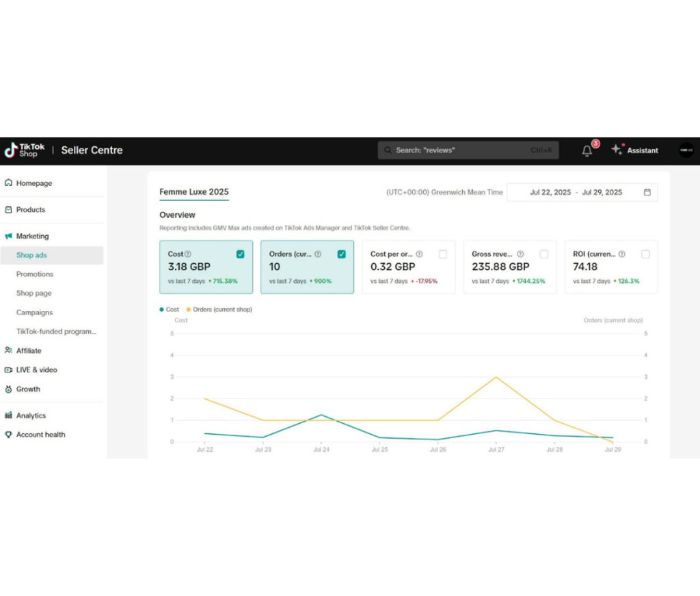Image resolution: width=700 pixels, height=596 pixels.
Task: Uncheck the Orders metric checkbox
Action: [342, 254]
